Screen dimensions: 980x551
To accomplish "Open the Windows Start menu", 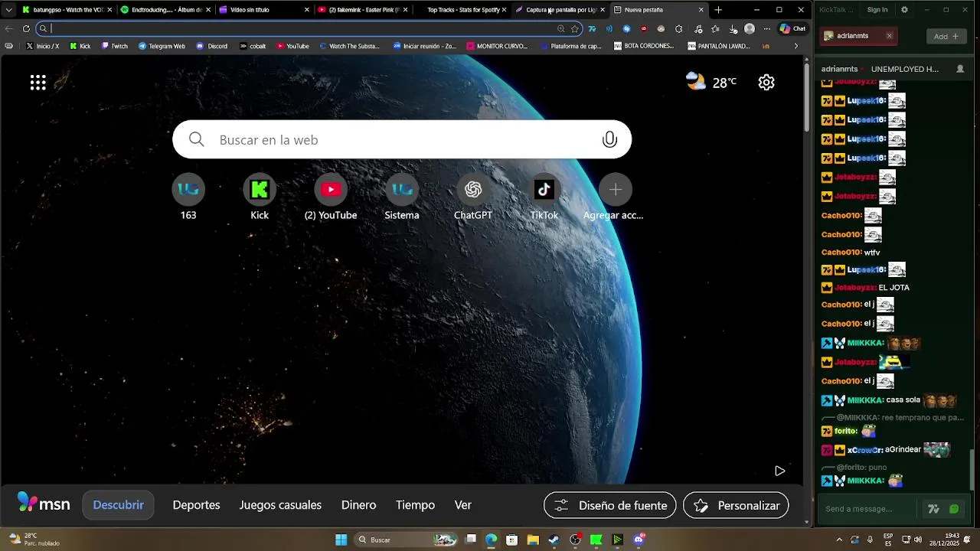I will click(341, 540).
